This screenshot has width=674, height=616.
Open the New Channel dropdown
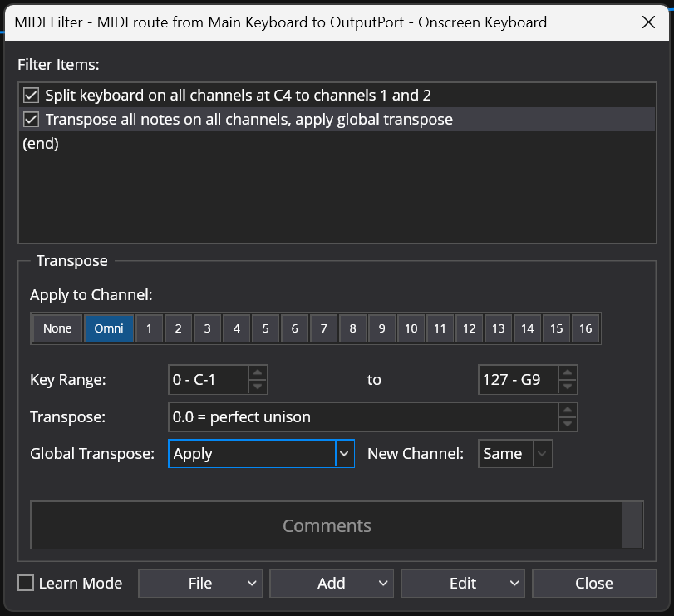point(540,453)
